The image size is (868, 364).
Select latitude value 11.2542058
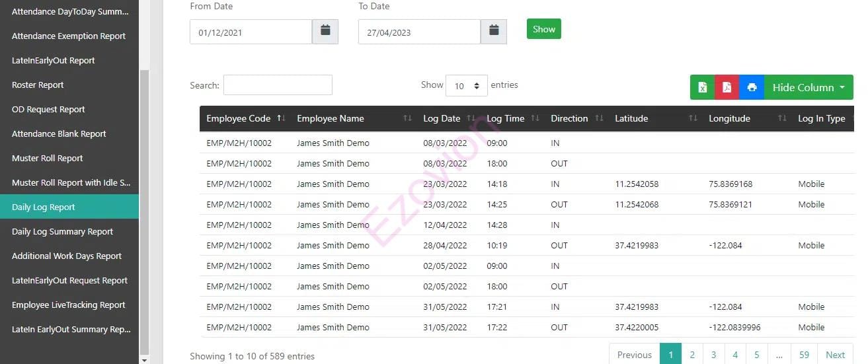point(637,184)
